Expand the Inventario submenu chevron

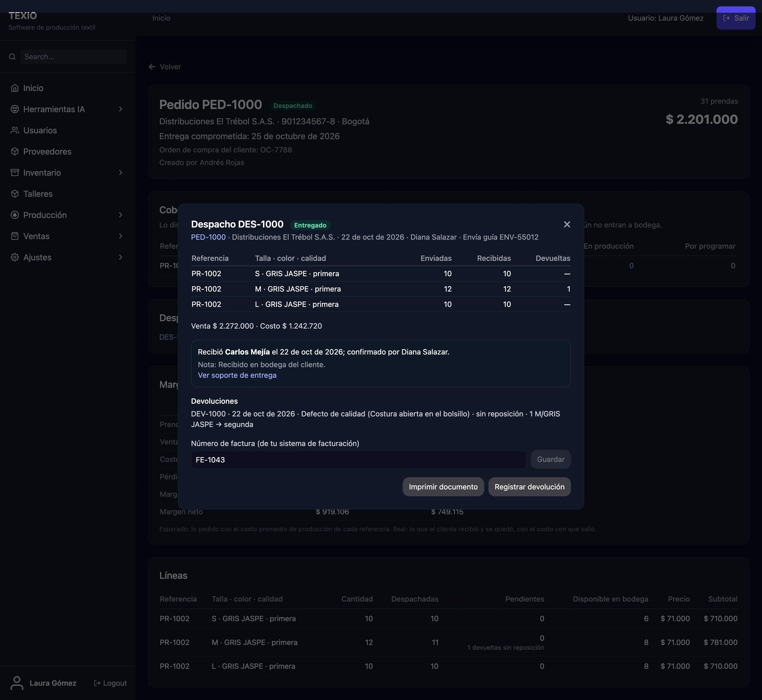click(x=120, y=173)
